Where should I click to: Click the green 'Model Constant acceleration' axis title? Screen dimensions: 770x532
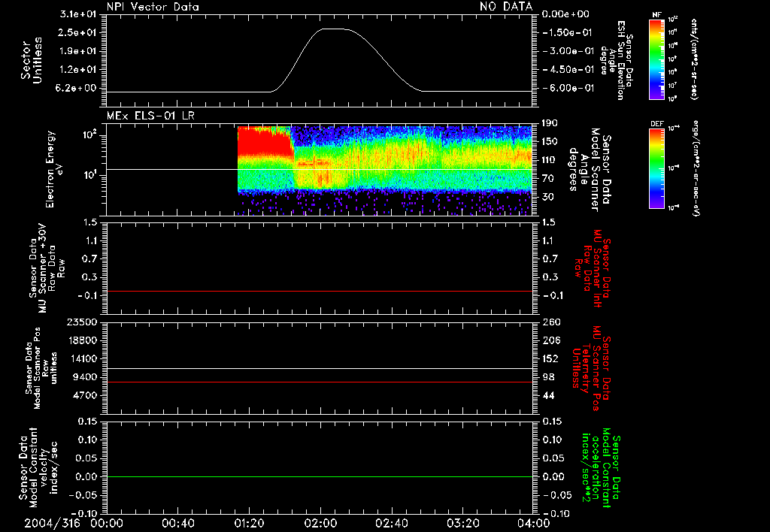pyautogui.click(x=601, y=467)
